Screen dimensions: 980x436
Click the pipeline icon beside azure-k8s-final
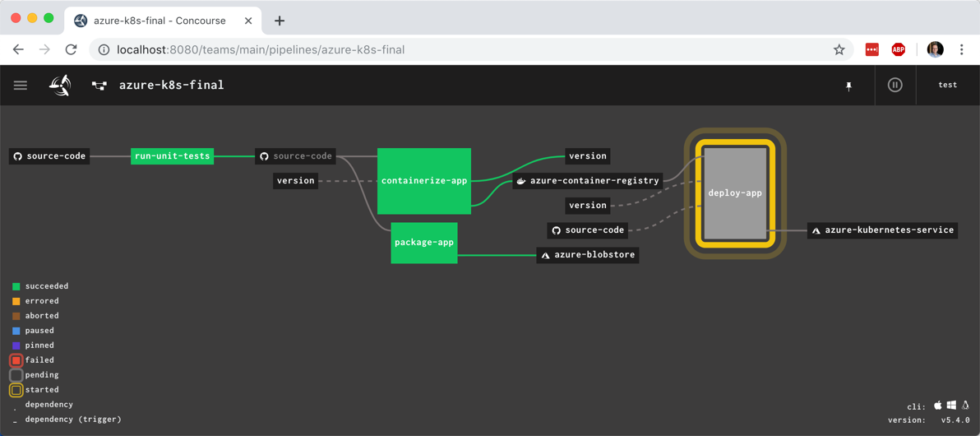pos(99,86)
